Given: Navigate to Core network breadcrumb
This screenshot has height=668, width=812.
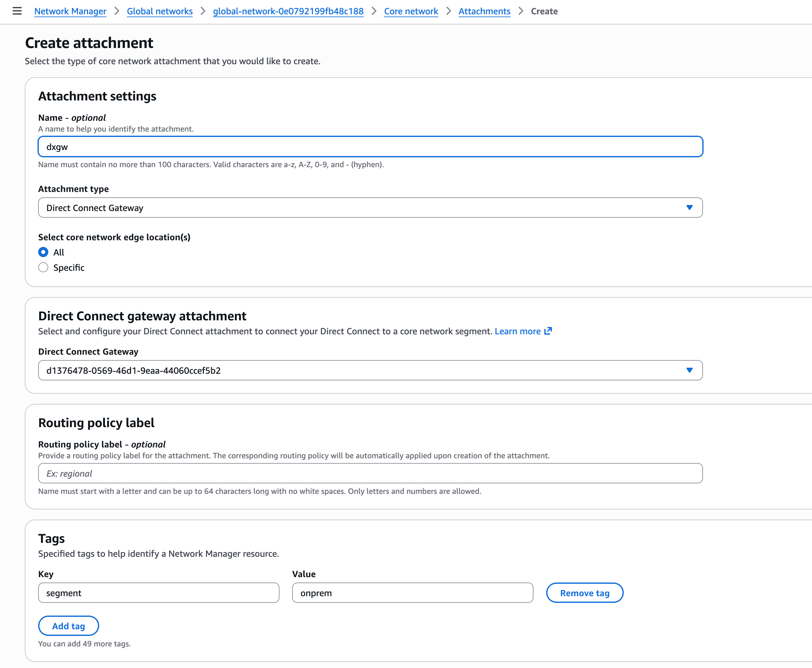Looking at the screenshot, I should [411, 11].
